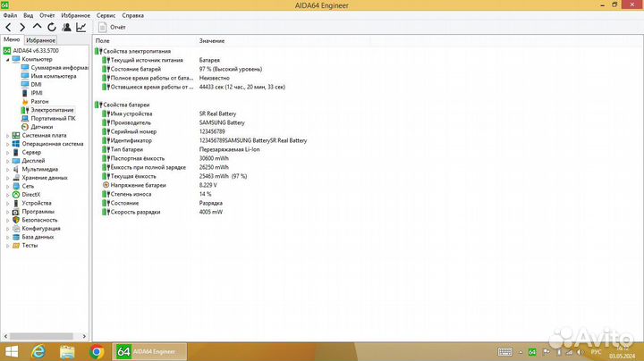Viewport: 644px width, 361px height.
Task: Click the Разгон flame icon
Action: click(25, 101)
